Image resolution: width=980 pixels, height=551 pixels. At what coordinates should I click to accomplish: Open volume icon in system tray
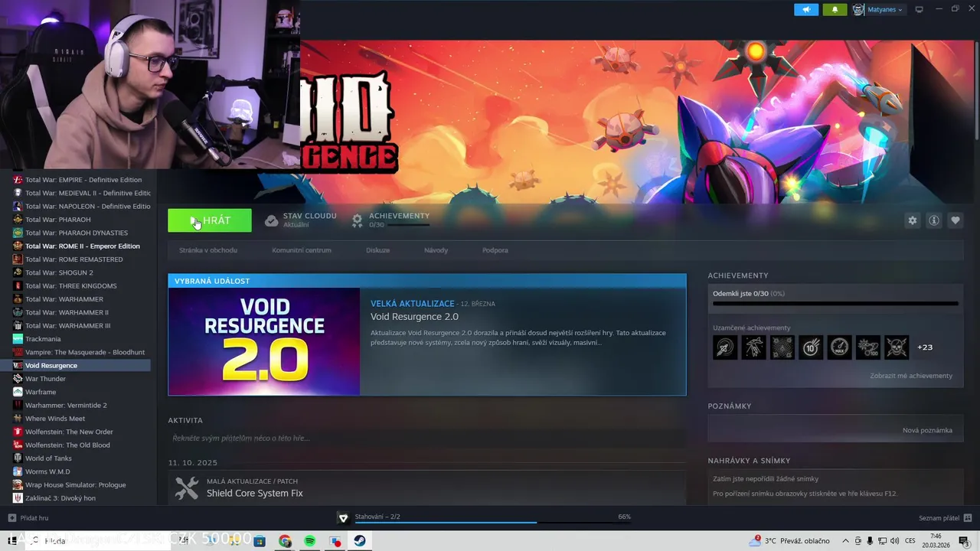pyautogui.click(x=893, y=541)
